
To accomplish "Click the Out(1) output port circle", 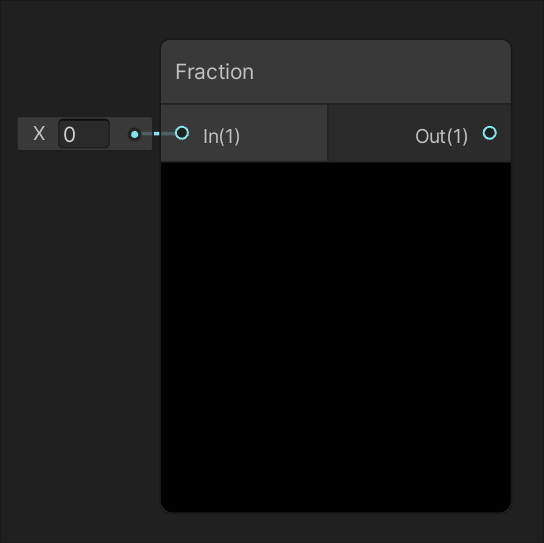I will [490, 133].
